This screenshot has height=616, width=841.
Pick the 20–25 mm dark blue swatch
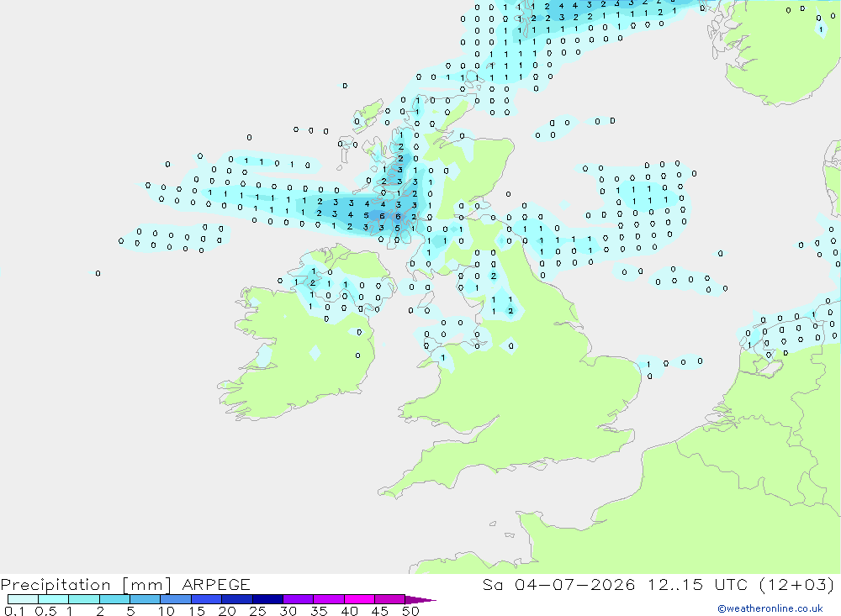(237, 599)
